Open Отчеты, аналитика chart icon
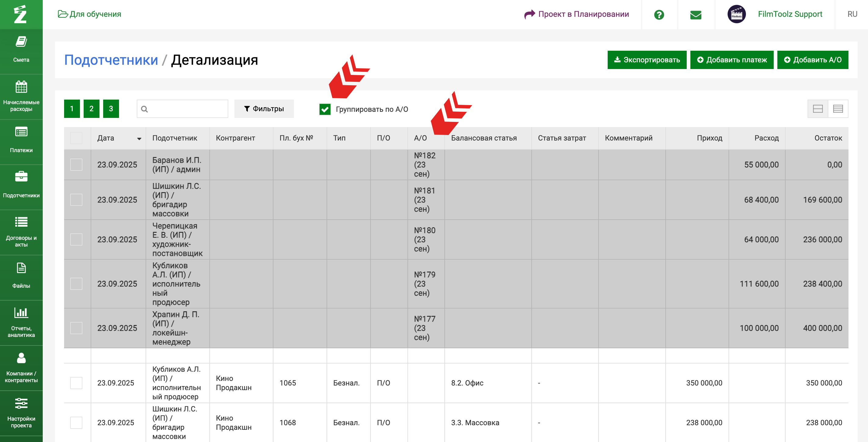 point(21,312)
